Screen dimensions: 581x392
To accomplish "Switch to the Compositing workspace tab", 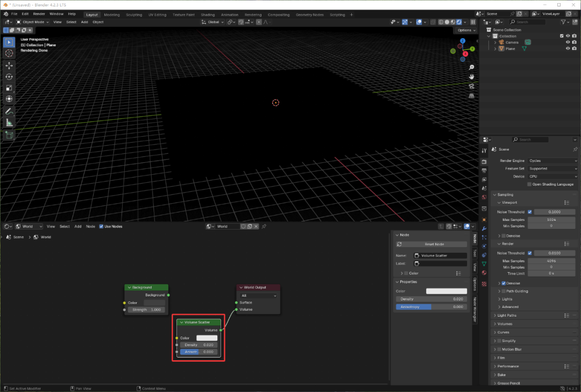I will pos(279,15).
